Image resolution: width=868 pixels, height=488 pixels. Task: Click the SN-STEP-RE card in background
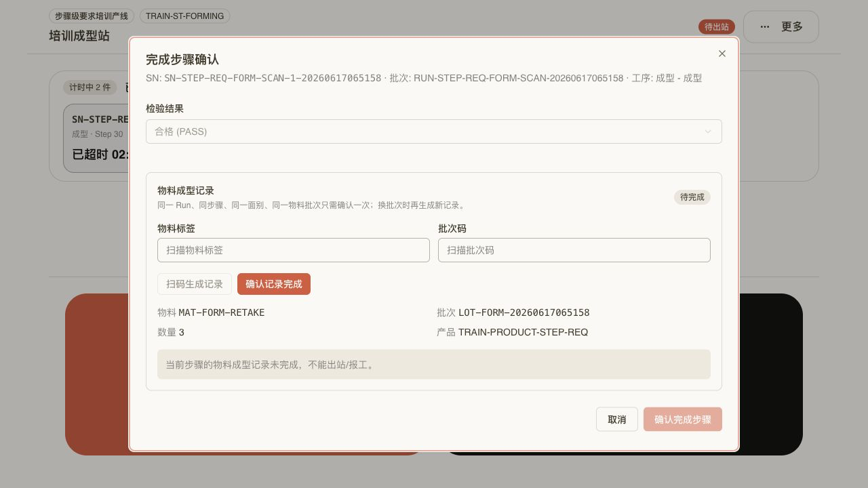[96, 138]
